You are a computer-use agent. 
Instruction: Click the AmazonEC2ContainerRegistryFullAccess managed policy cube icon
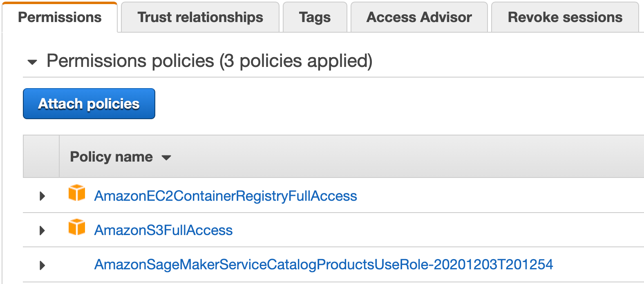pyautogui.click(x=77, y=193)
